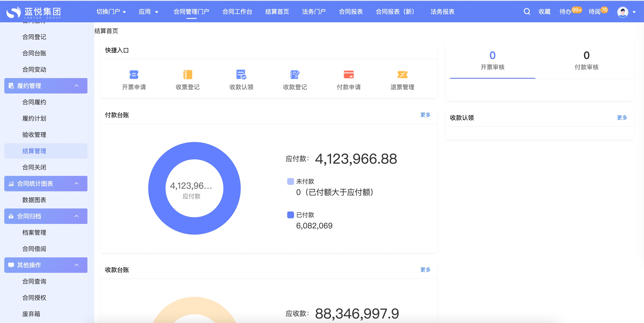644x323 pixels.
Task: Click the 其他操作 monitor icon
Action: [11, 265]
